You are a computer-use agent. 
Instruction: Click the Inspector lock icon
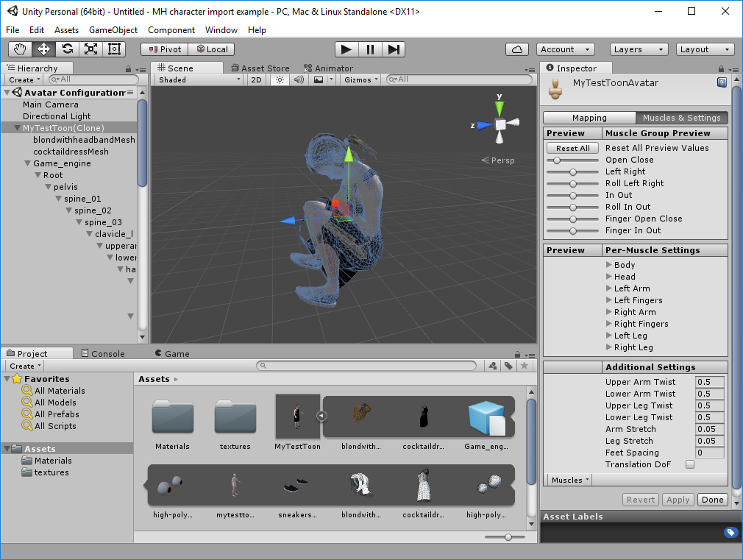721,68
